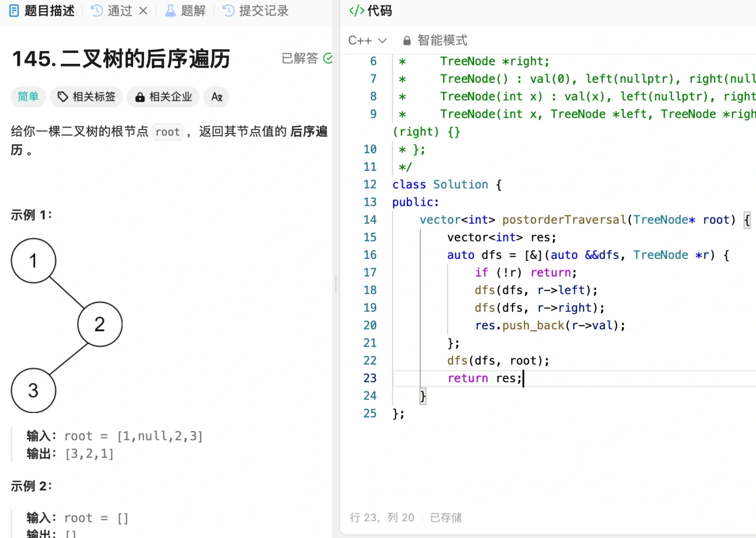Expand the 相关标签 tags button
756x538 pixels.
tap(86, 97)
